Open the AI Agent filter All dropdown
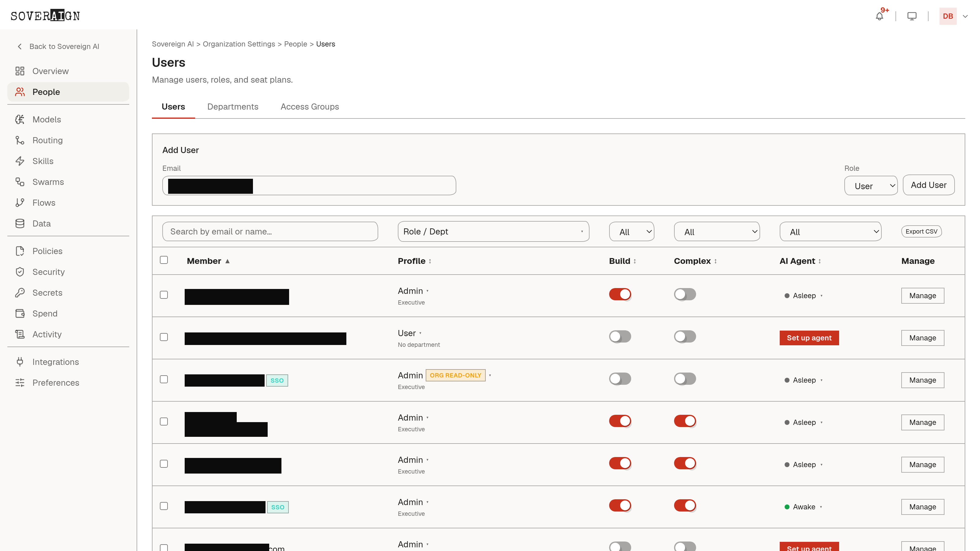Image resolution: width=980 pixels, height=551 pixels. pos(830,232)
